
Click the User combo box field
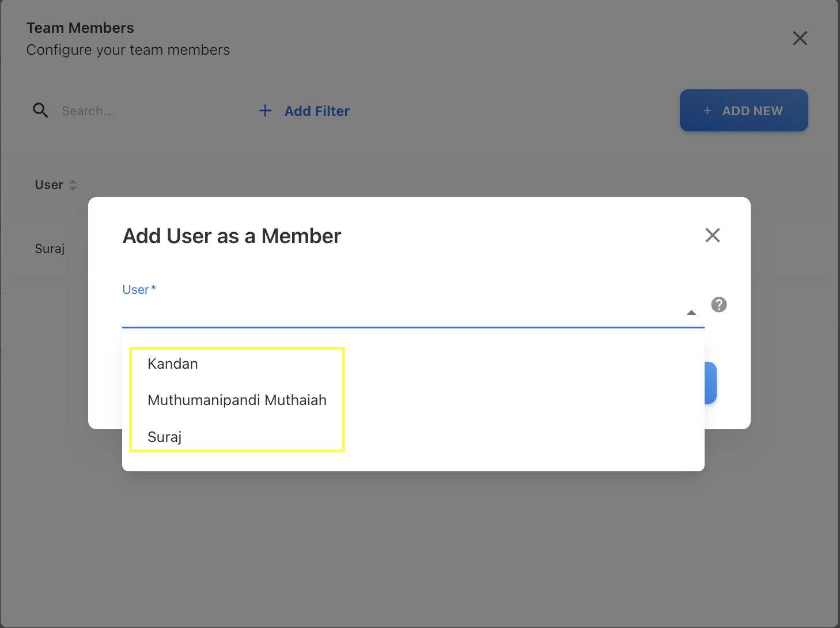pyautogui.click(x=403, y=313)
